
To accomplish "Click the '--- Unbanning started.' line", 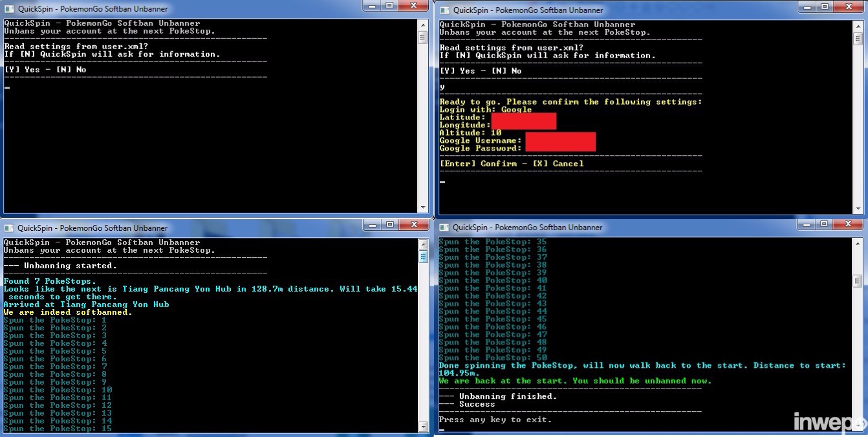I will pyautogui.click(x=61, y=266).
